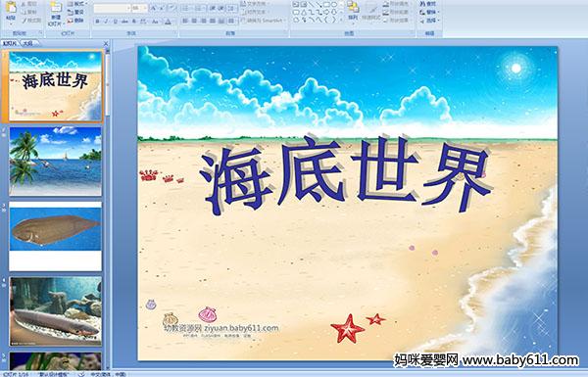588x377 pixels.
Task: Open the Character Spacing dropdown
Action: (x=144, y=22)
